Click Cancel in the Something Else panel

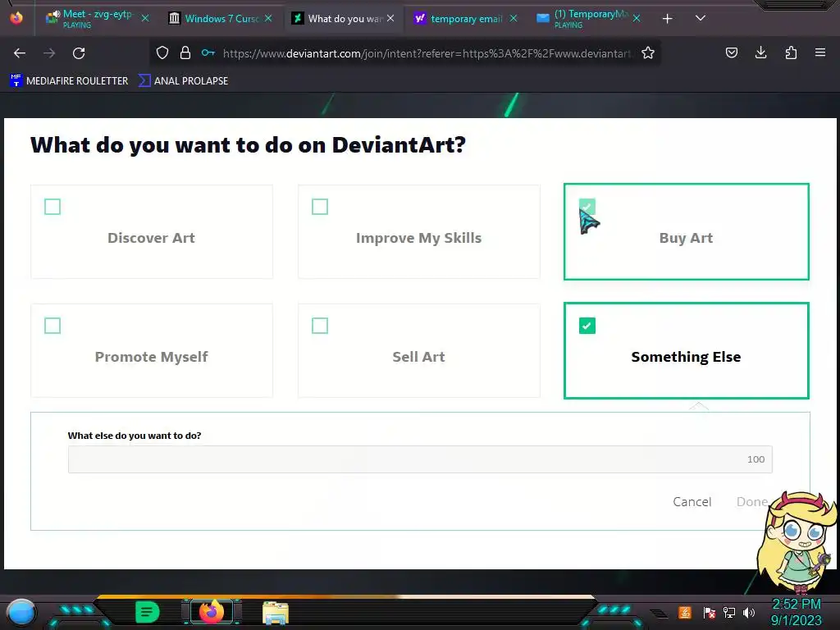point(692,502)
